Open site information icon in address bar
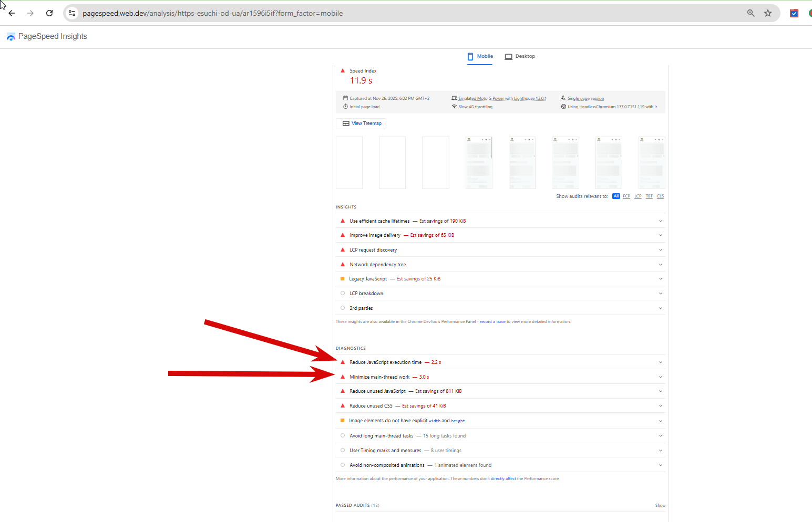This screenshot has height=522, width=812. click(x=72, y=13)
